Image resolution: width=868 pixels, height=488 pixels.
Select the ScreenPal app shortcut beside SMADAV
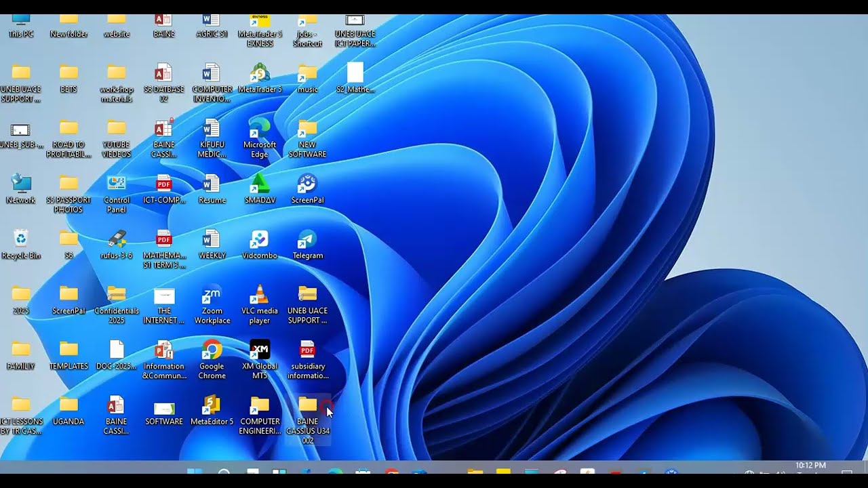pos(308,189)
